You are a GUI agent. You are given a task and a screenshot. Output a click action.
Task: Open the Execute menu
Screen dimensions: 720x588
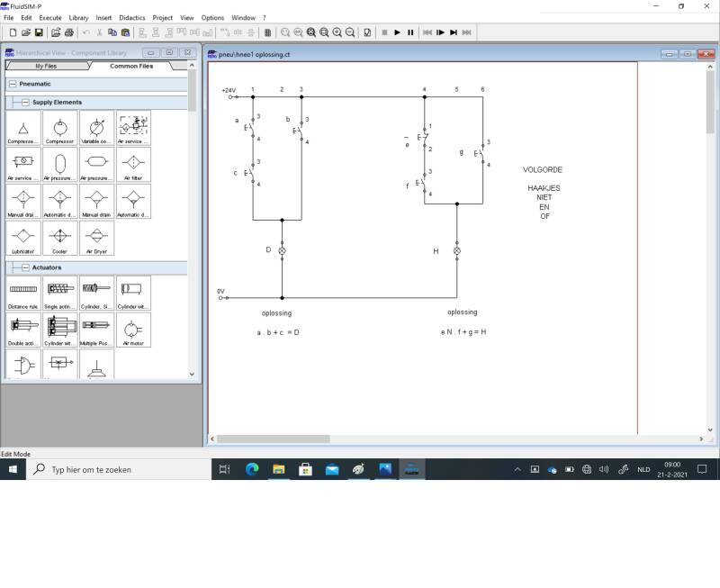pyautogui.click(x=50, y=17)
